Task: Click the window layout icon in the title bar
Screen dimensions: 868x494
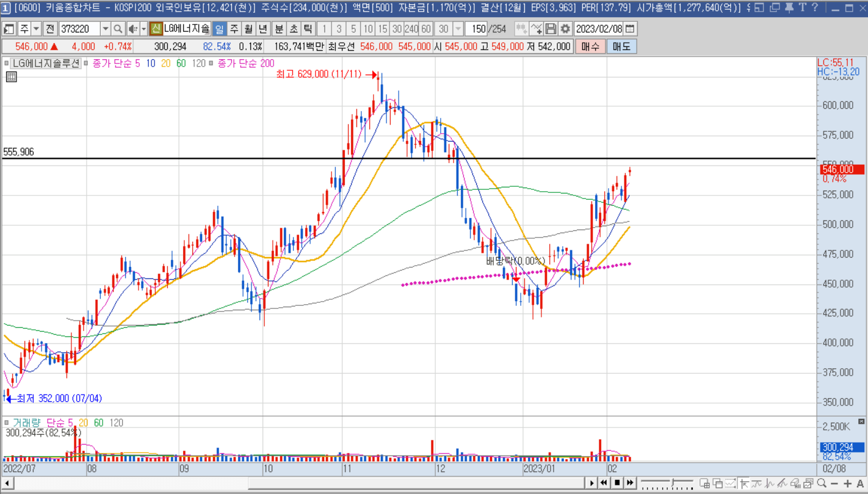Action: pos(759,8)
